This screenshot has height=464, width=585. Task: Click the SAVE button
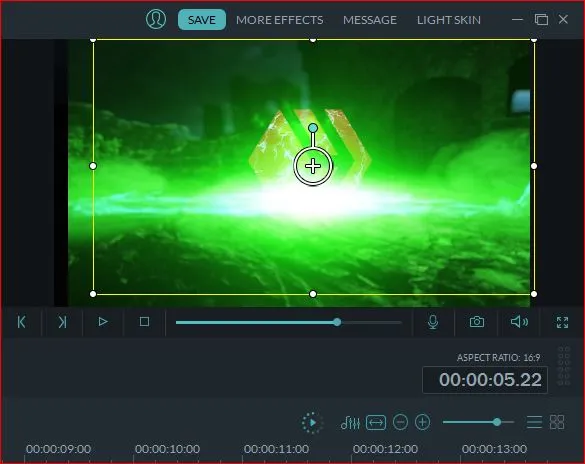(201, 20)
